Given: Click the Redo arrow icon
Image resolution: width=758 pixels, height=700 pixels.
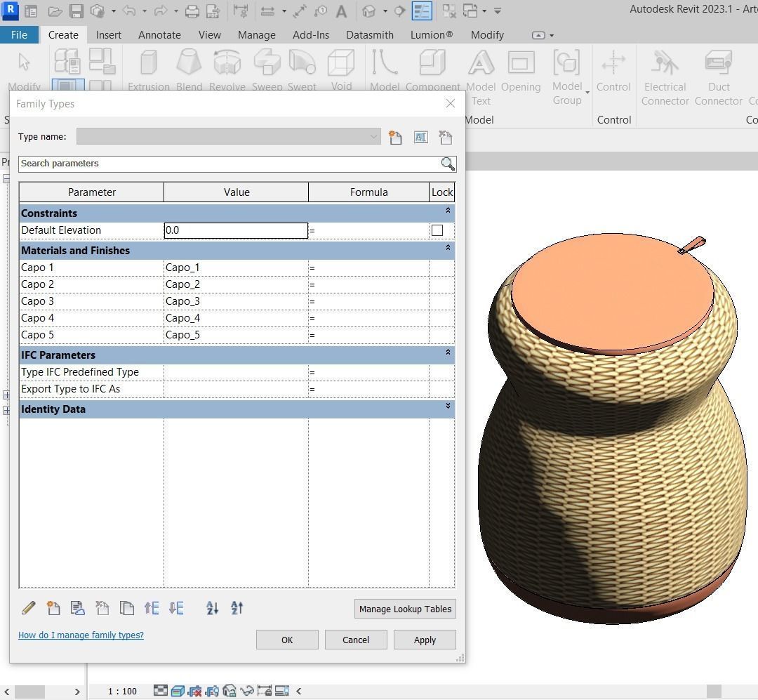Looking at the screenshot, I should click(x=161, y=11).
